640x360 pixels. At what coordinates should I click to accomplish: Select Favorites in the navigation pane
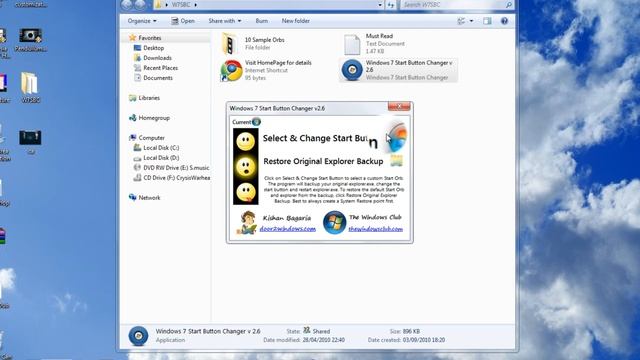pyautogui.click(x=149, y=38)
